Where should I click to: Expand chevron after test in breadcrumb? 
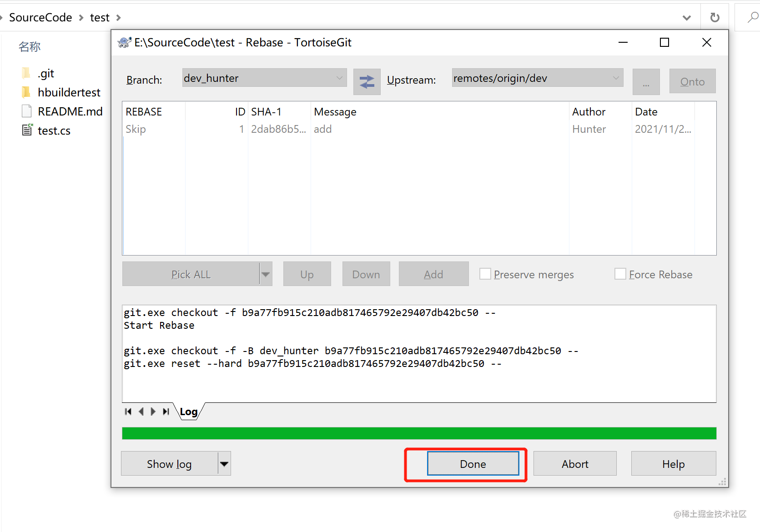[118, 18]
